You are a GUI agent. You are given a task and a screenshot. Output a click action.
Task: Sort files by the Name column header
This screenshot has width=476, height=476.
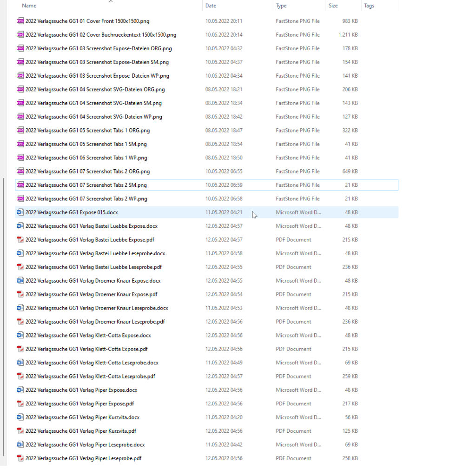(x=29, y=6)
